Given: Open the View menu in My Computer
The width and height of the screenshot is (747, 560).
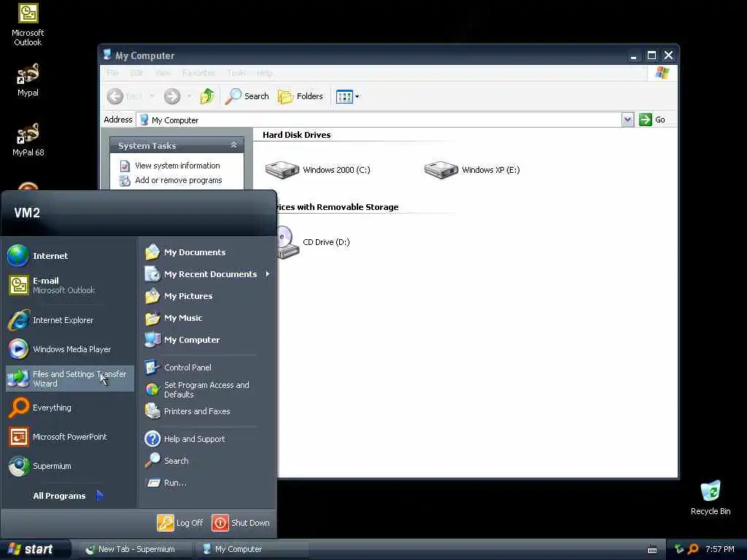Looking at the screenshot, I should (x=163, y=73).
